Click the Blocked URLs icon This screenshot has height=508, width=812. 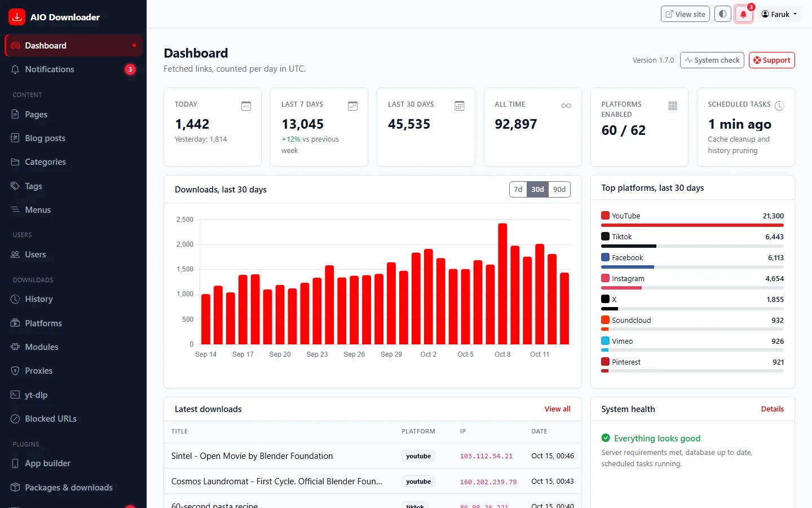(15, 419)
